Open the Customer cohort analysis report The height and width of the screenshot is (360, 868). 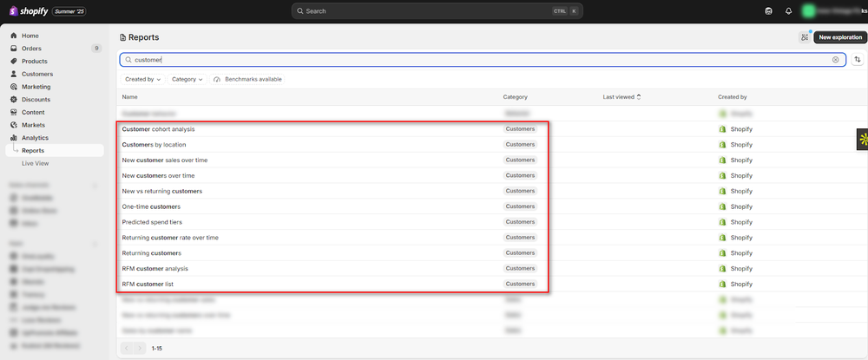(x=158, y=129)
